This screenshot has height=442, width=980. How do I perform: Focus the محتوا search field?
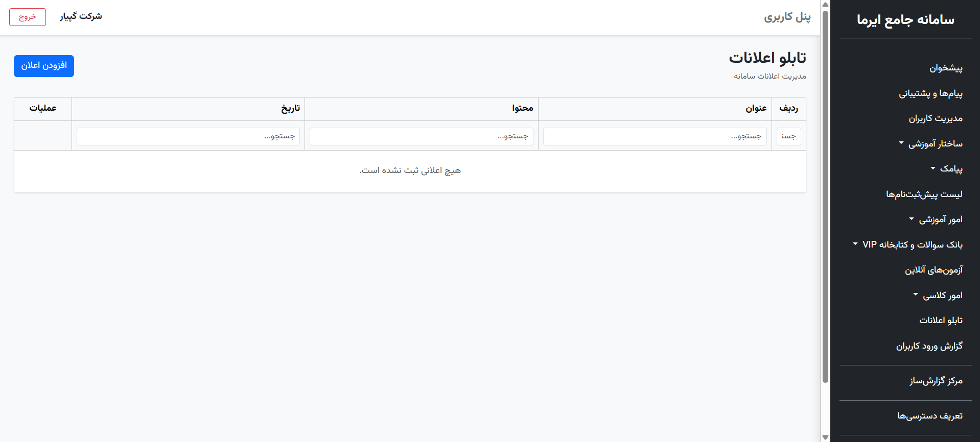[x=422, y=136]
